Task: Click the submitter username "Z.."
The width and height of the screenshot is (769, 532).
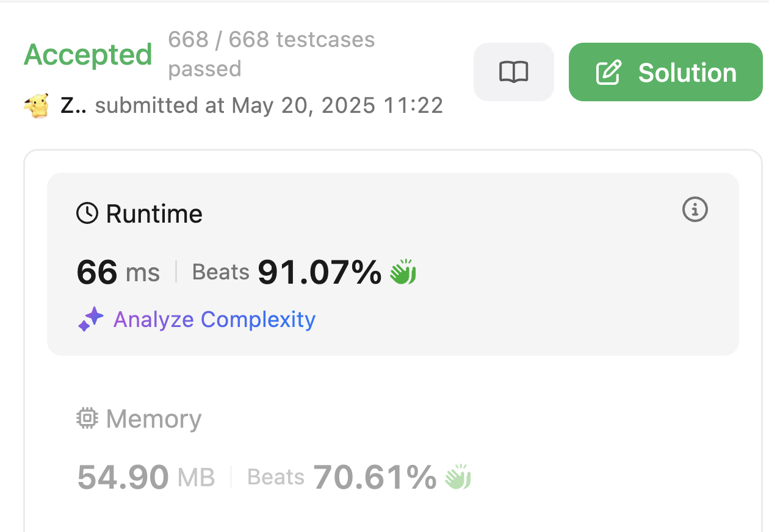Action: (73, 106)
